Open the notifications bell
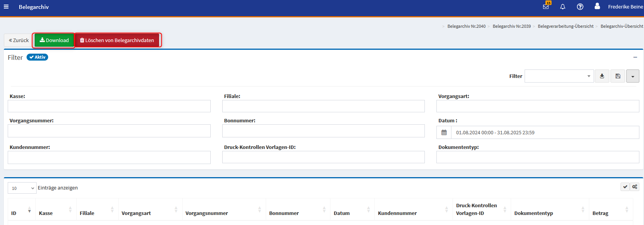Screen dimensions: 644x225 click(x=563, y=7)
